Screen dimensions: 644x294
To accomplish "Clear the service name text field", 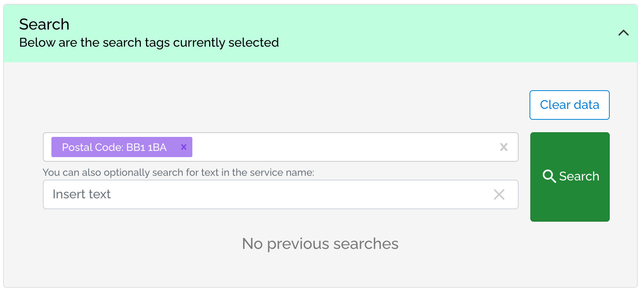I will click(x=499, y=194).
